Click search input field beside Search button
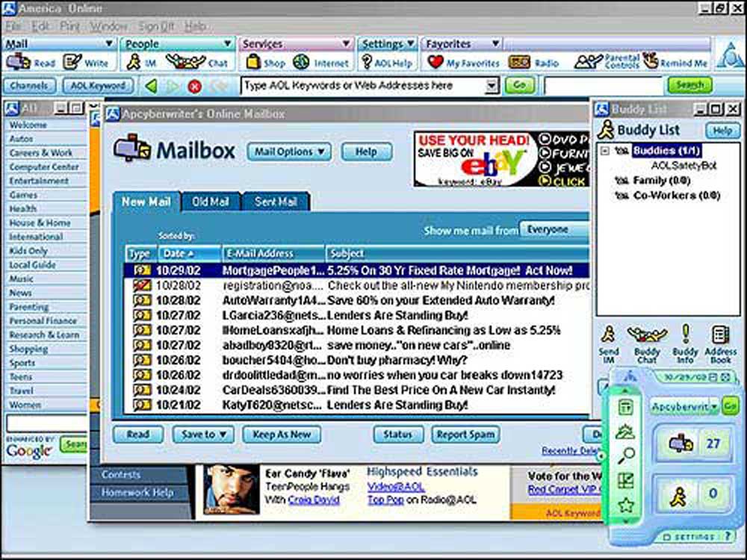 (603, 86)
